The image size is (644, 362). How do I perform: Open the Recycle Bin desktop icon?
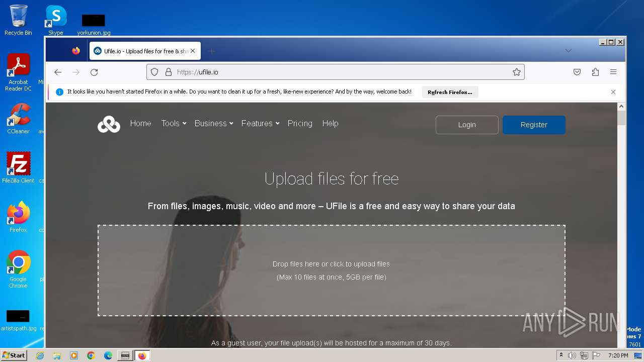(x=18, y=20)
